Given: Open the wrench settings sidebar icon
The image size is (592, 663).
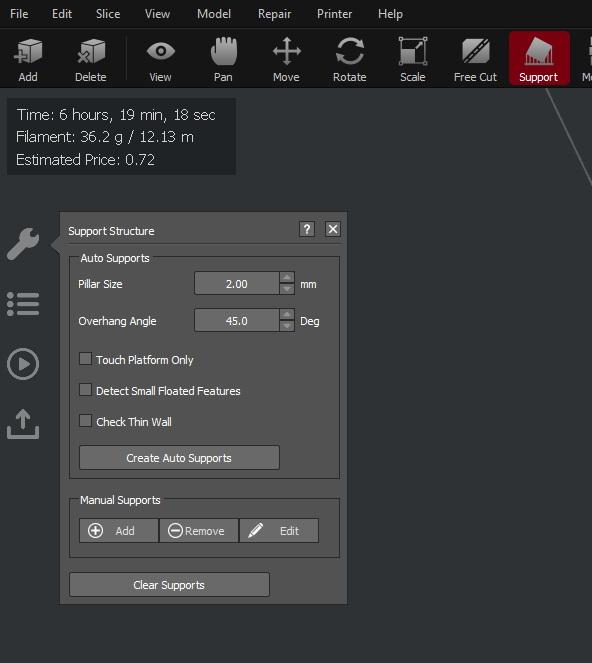Looking at the screenshot, I should pyautogui.click(x=23, y=244).
